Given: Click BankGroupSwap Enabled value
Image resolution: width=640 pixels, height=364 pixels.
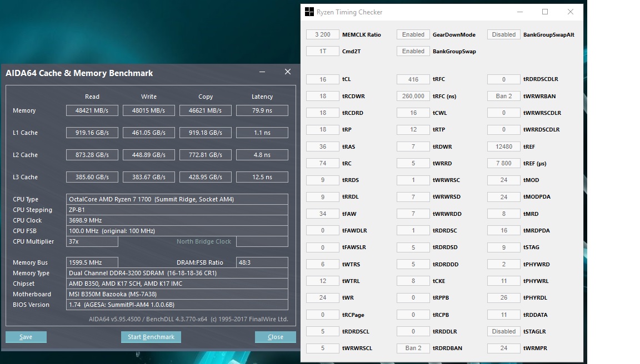Looking at the screenshot, I should pos(413,52).
